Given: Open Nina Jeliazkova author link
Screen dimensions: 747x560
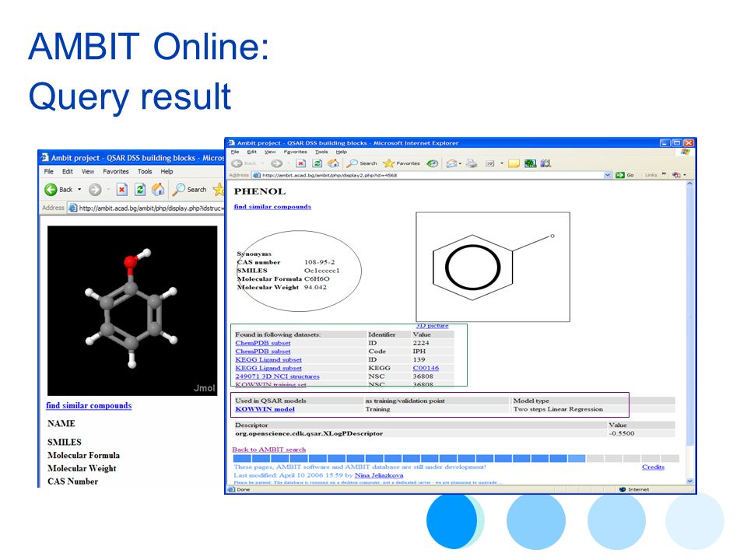Looking at the screenshot, I should [379, 475].
